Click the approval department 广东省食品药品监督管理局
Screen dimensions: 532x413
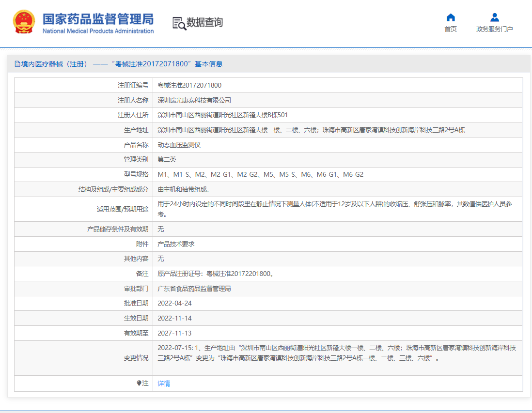194,289
